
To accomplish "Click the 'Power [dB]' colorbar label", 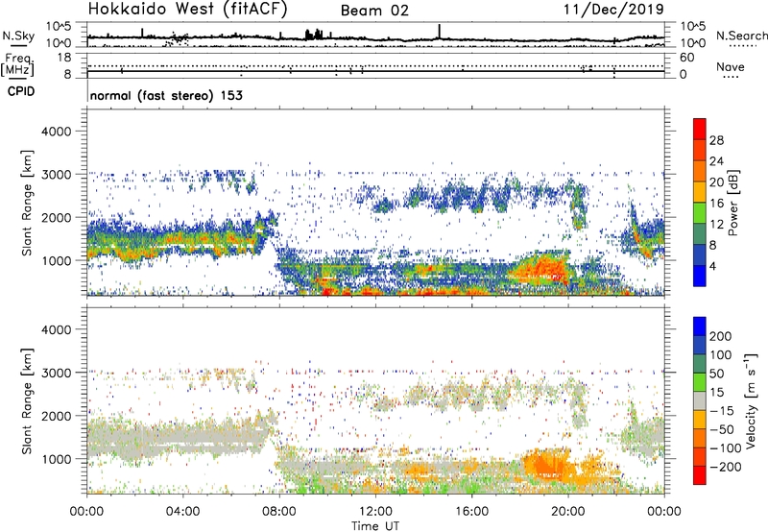I will (x=733, y=203).
